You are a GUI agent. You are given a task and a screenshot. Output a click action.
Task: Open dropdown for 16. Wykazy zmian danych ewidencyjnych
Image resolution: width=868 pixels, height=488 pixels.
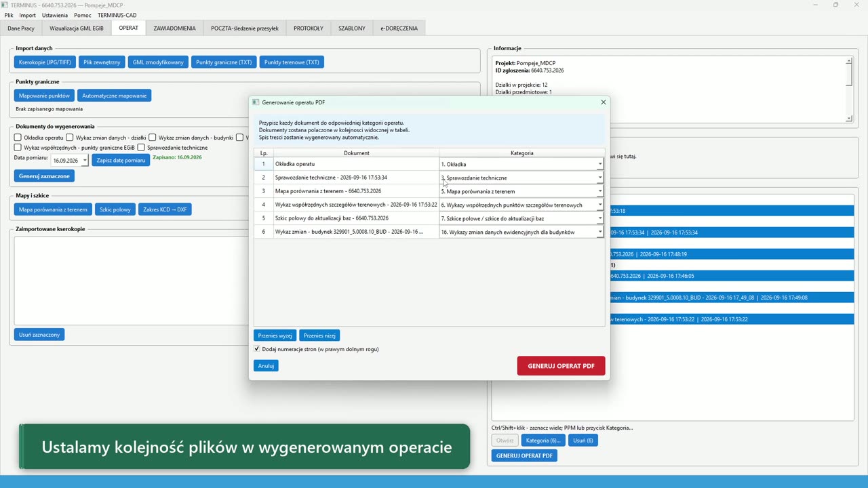[x=599, y=232]
